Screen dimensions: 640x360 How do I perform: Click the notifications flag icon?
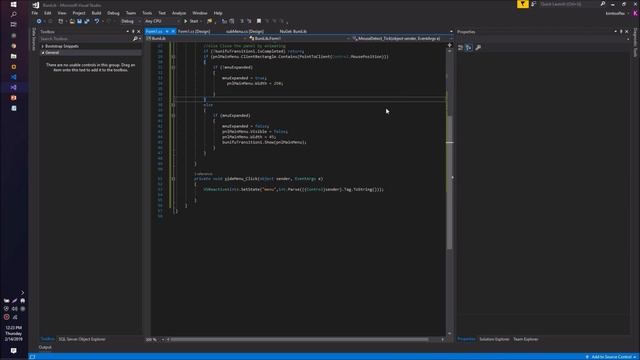pyautogui.click(x=522, y=4)
